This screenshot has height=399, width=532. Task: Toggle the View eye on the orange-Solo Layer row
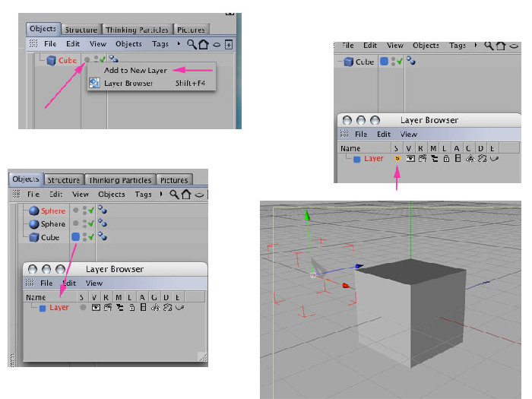410,158
